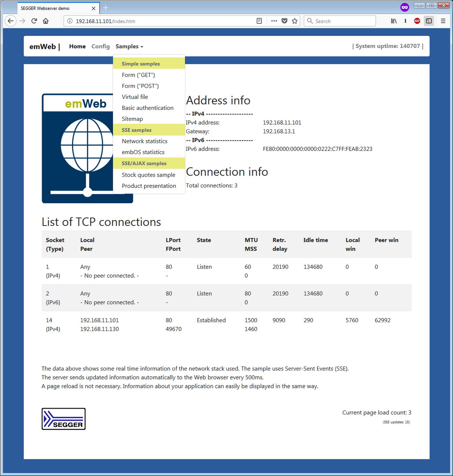
Task: Open the hamburger application menu
Action: pyautogui.click(x=443, y=21)
